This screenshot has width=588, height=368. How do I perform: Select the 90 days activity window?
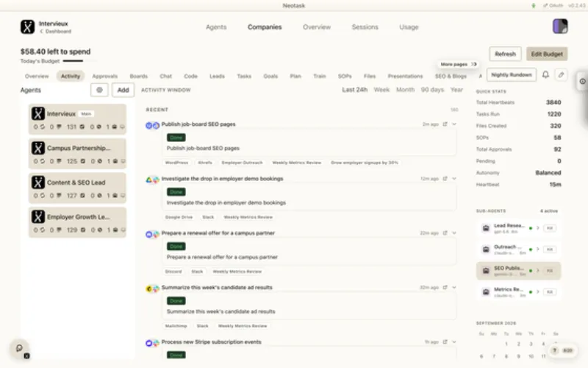pyautogui.click(x=432, y=90)
